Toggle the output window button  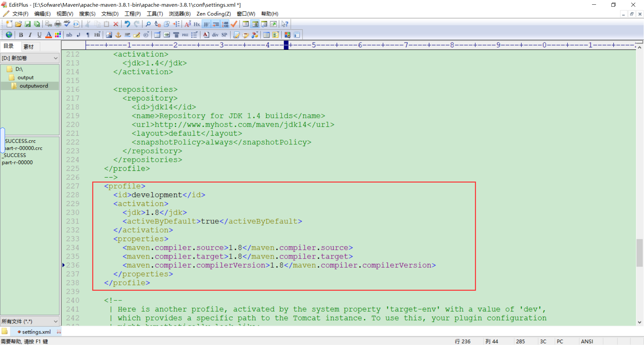click(264, 24)
